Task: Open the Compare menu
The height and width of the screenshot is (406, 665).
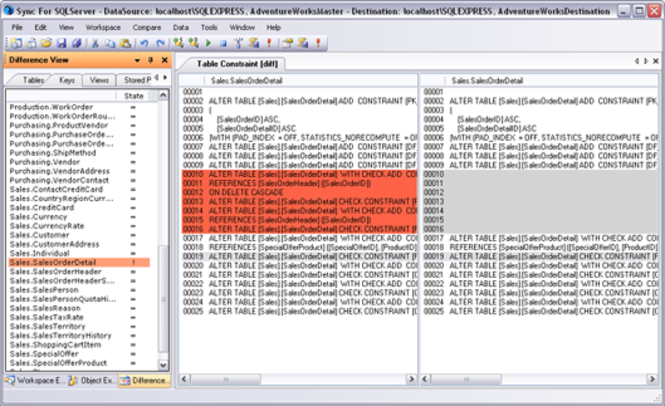Action: [147, 28]
